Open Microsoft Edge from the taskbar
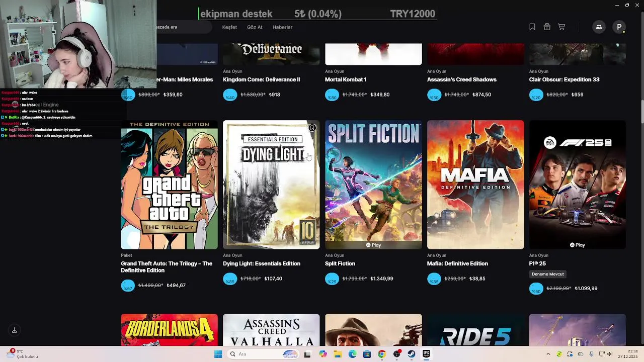The height and width of the screenshot is (362, 644). tap(353, 354)
